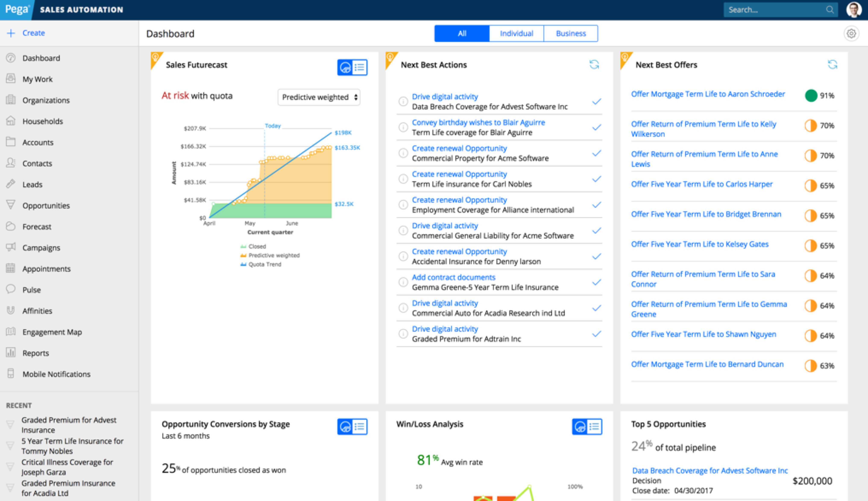Click the dashboard settings gear icon

point(851,33)
